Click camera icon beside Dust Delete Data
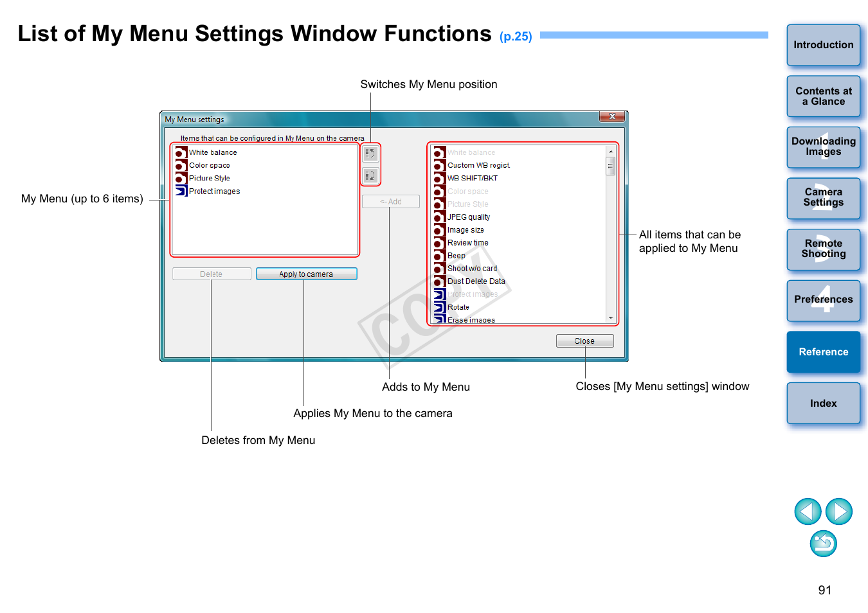 pyautogui.click(x=440, y=281)
